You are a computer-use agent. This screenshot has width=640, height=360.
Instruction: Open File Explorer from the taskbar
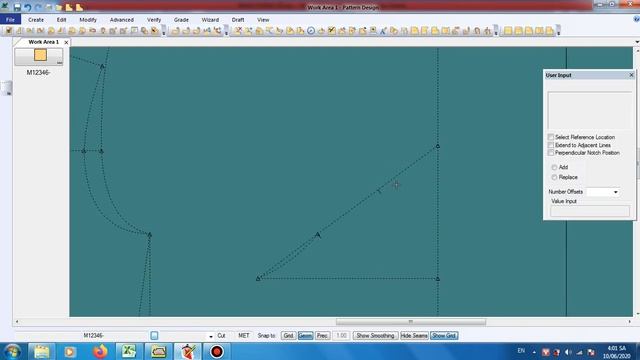pyautogui.click(x=41, y=351)
